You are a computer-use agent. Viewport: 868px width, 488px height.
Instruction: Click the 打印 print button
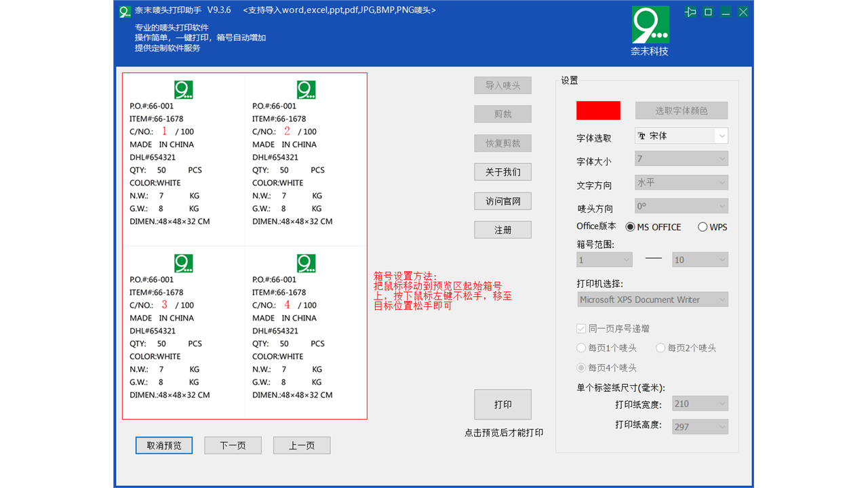coord(502,405)
